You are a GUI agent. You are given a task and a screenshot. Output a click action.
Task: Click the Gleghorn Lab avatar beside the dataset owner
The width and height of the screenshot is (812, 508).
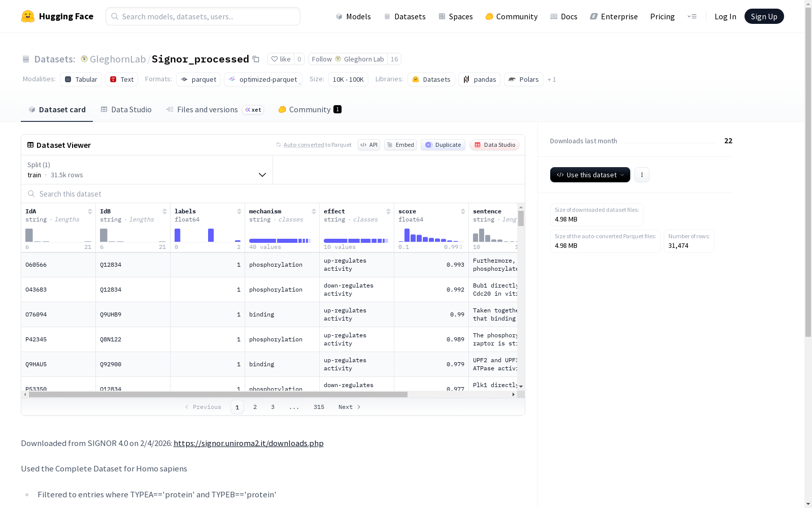tap(84, 59)
